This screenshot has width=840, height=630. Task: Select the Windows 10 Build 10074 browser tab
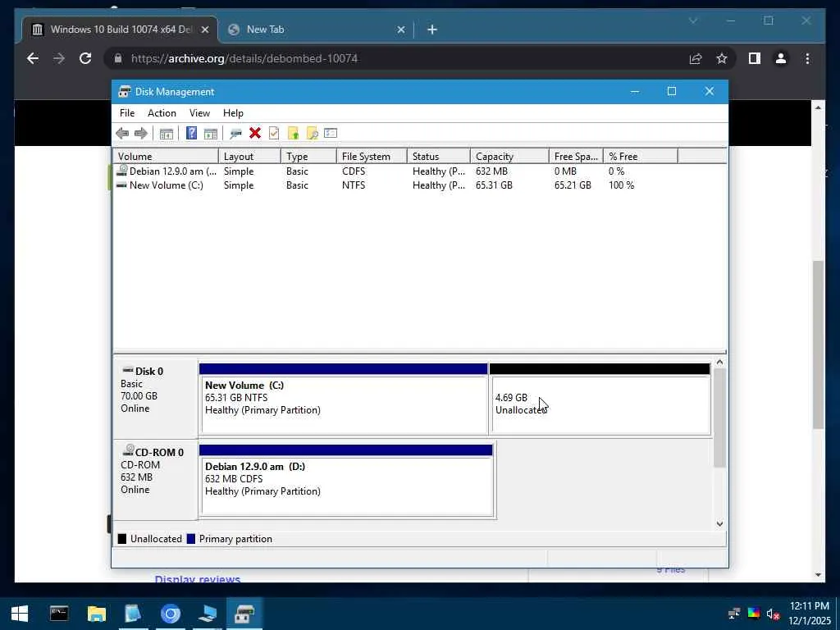coord(120,30)
